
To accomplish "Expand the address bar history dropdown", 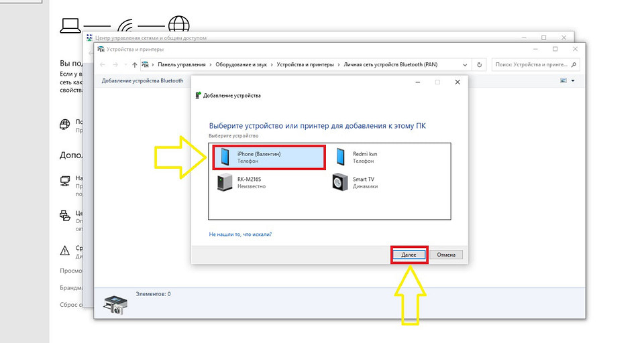I will click(464, 65).
